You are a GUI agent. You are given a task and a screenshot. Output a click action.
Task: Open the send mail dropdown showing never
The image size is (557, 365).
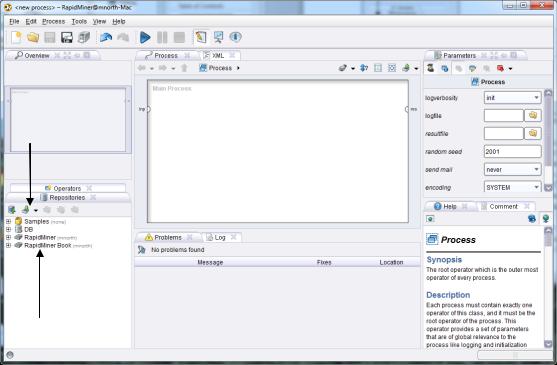pyautogui.click(x=512, y=170)
